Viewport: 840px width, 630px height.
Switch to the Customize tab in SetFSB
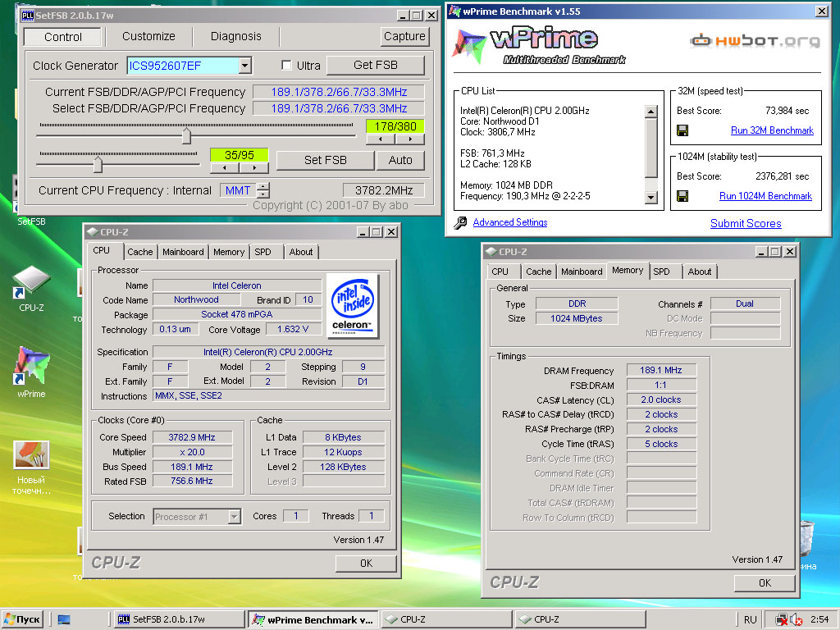pos(148,36)
